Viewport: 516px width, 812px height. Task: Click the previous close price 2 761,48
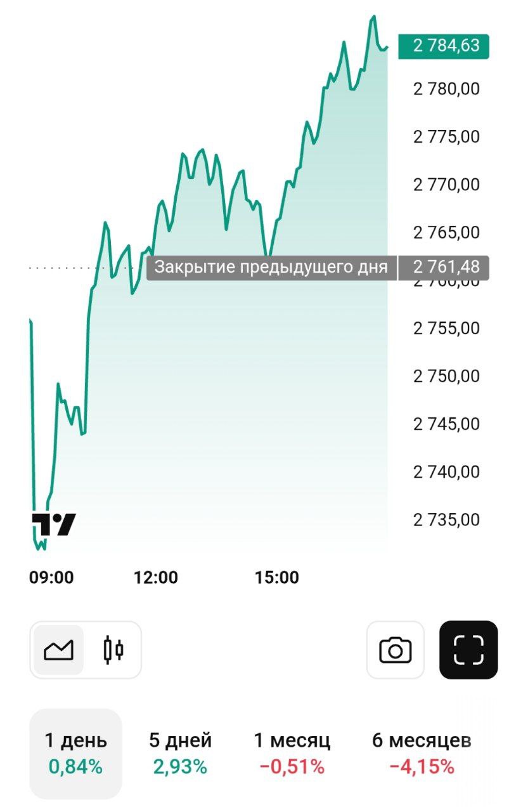pyautogui.click(x=446, y=267)
